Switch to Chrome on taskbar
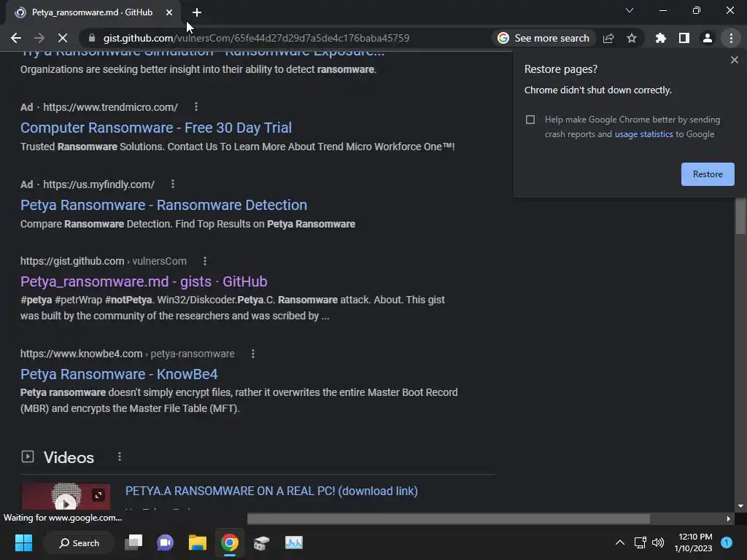The width and height of the screenshot is (747, 560). pos(230,542)
